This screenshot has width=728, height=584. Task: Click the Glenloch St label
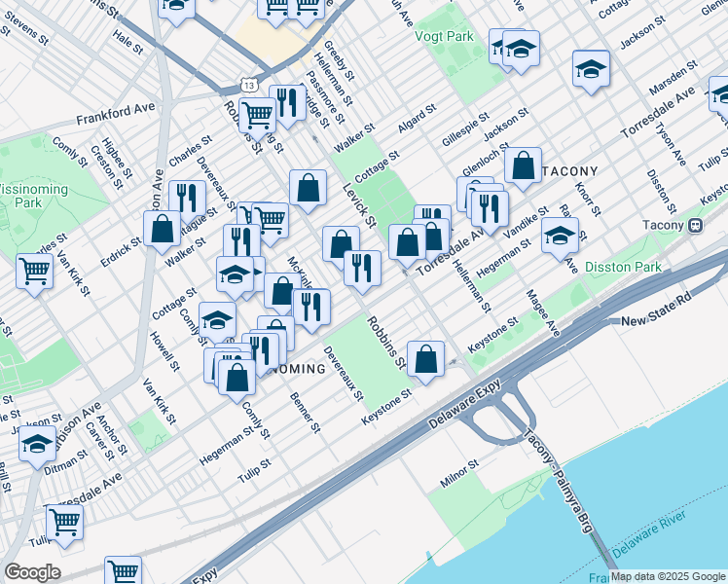(x=485, y=161)
